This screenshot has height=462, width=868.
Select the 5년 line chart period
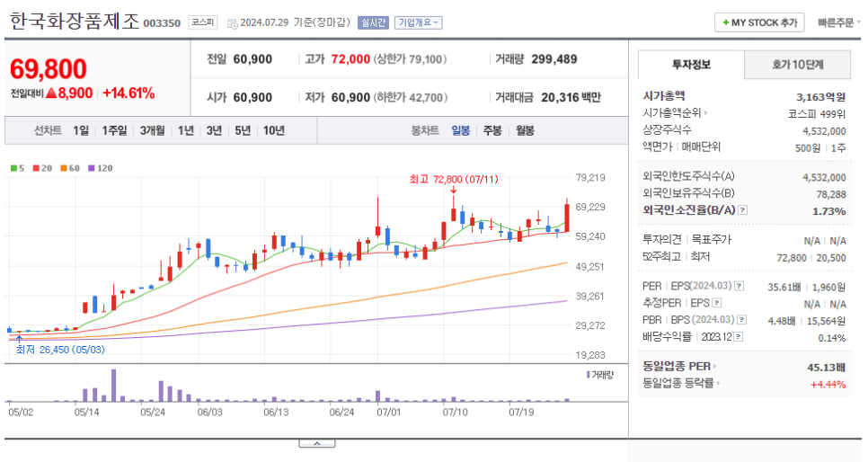[x=243, y=130]
